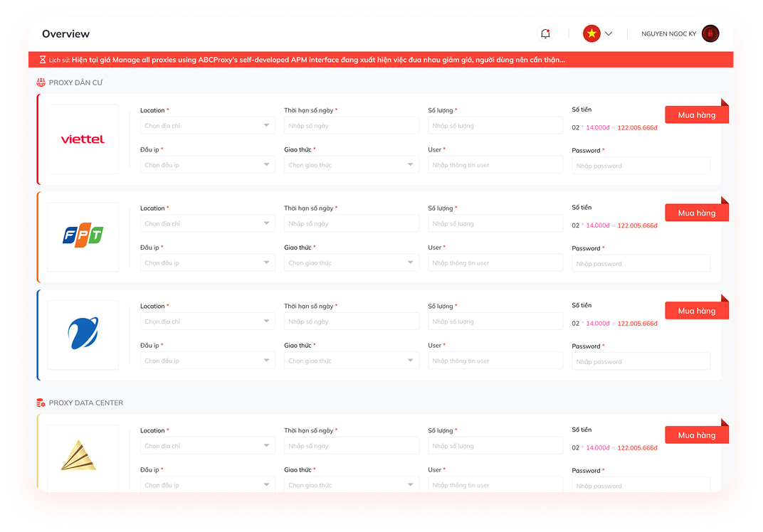Viewport: 763px width, 532px height.
Task: Click the database icon beside PROXY DATA CENTER
Action: coord(41,403)
